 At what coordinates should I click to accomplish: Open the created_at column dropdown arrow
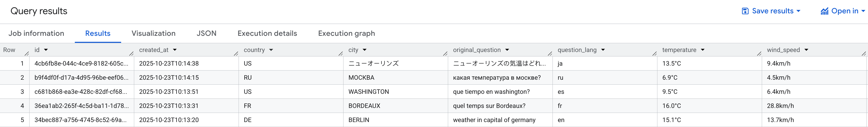[175, 50]
